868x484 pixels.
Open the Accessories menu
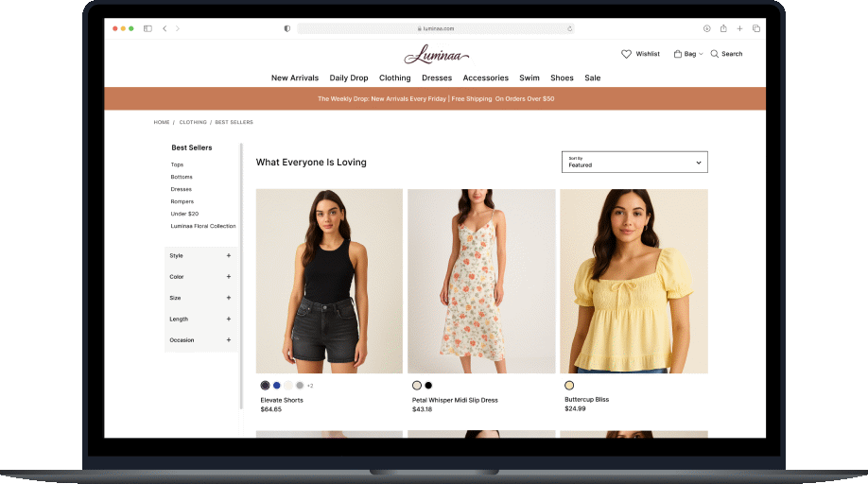485,78
